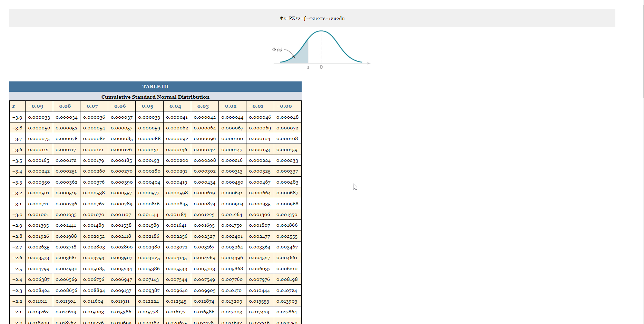This screenshot has height=324, width=644.
Task: Click the Φ(z) label on the graph
Action: point(277,49)
